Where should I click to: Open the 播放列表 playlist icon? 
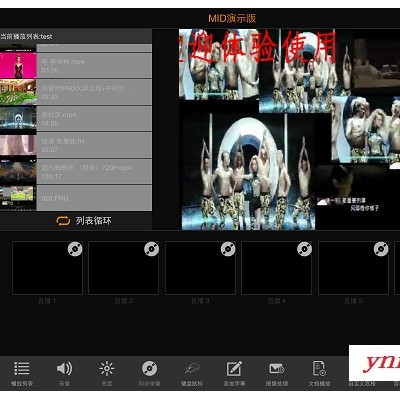point(22,369)
